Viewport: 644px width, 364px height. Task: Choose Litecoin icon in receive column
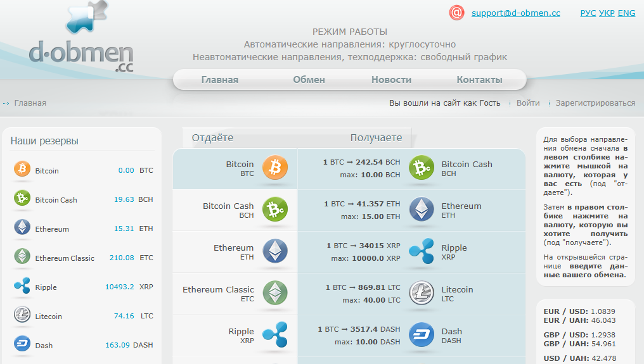pos(422,293)
